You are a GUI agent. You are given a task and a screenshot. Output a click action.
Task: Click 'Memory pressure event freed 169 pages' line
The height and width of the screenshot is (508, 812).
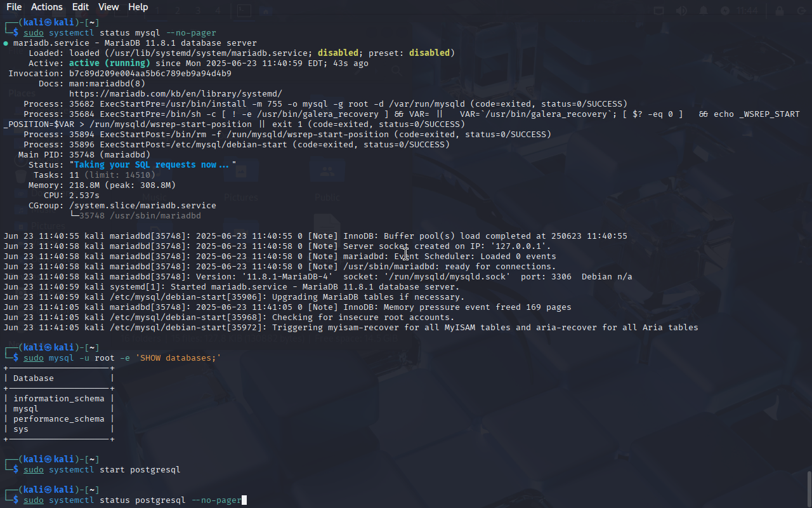(x=287, y=307)
